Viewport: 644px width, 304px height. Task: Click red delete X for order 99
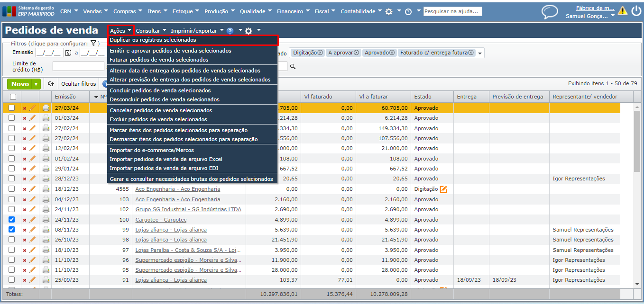[25, 230]
